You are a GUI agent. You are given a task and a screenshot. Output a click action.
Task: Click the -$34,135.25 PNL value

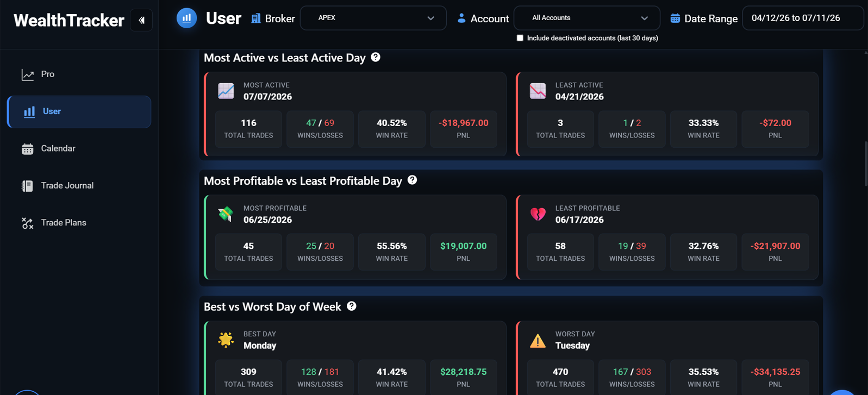(x=775, y=372)
